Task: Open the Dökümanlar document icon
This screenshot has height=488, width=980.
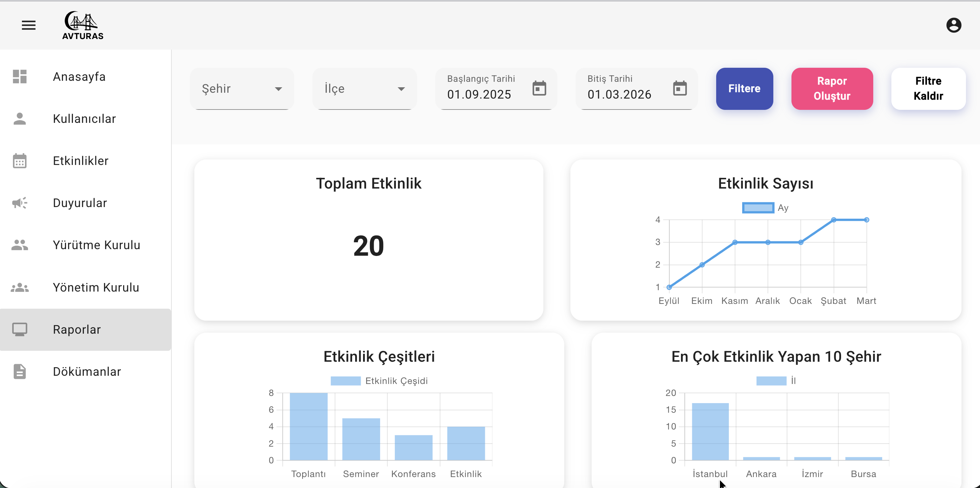Action: (20, 372)
